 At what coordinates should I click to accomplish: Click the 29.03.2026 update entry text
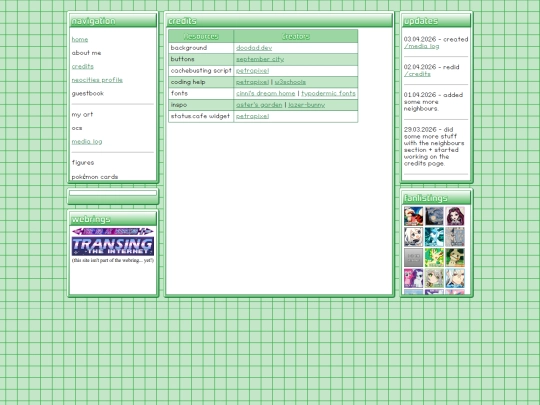(434, 146)
